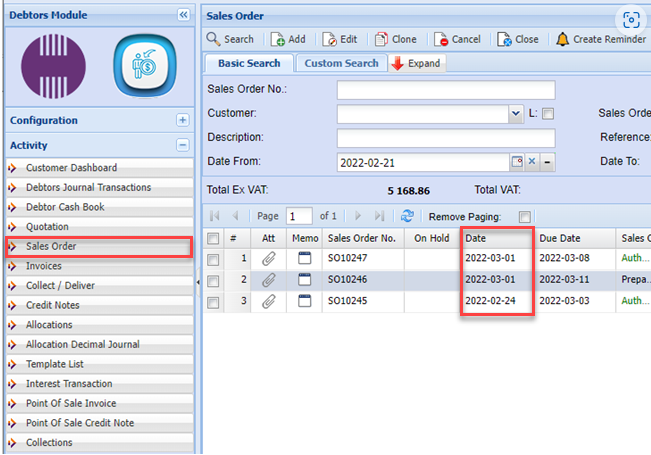The height and width of the screenshot is (455, 651).
Task: Toggle the select-all header checkbox
Action: [x=212, y=238]
